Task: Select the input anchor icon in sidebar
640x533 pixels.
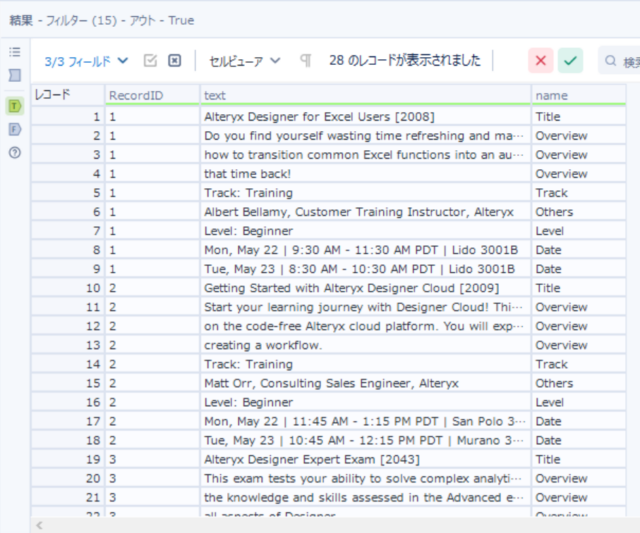Action: (x=14, y=75)
